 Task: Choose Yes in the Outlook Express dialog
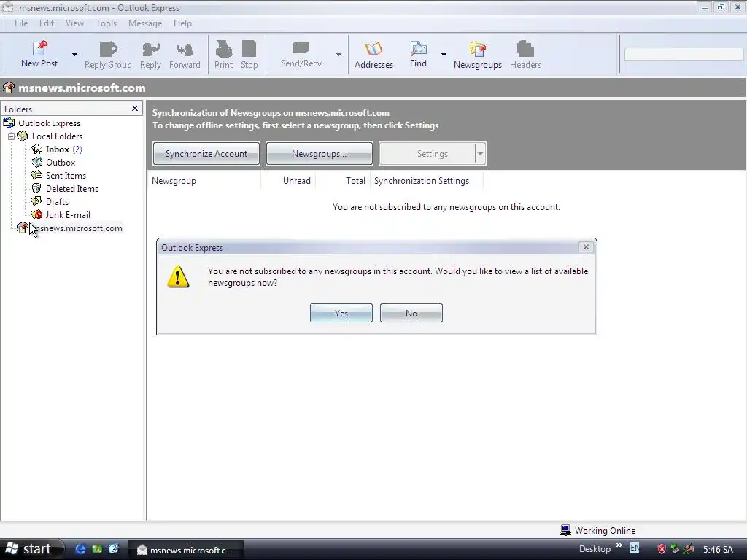point(341,313)
